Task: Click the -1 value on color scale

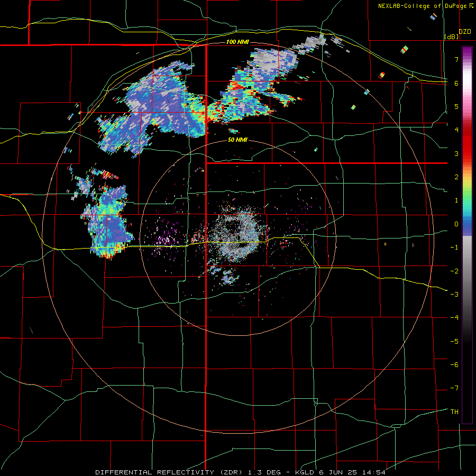Action: point(454,248)
